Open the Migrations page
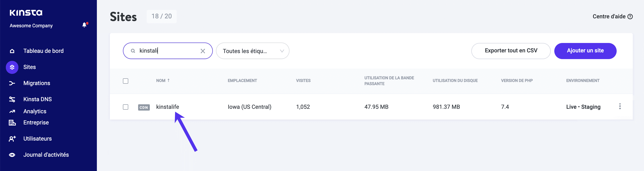Screen dimensions: 644x171 tap(37, 83)
